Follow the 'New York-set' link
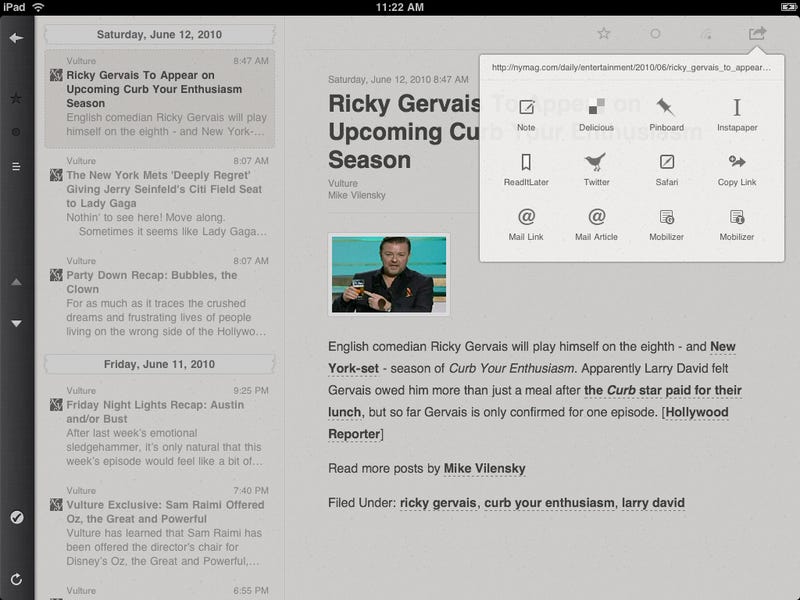Screen dimensions: 800x600 click(x=532, y=357)
